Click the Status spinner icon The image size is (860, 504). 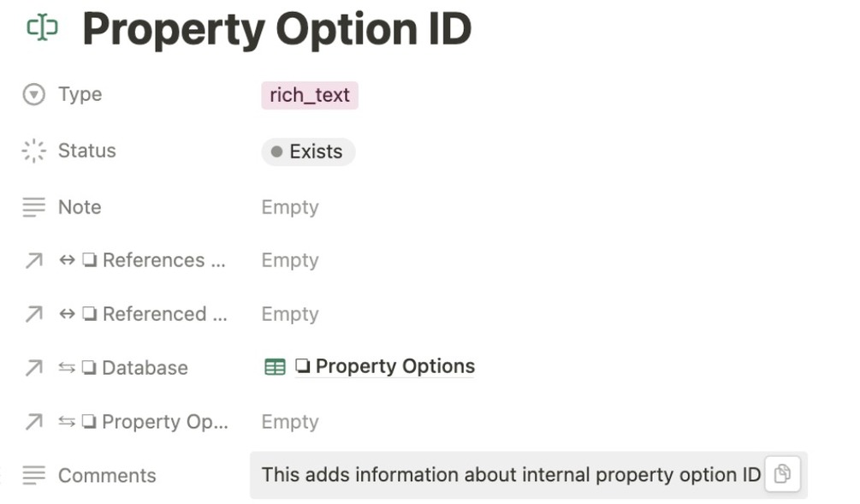click(x=33, y=151)
